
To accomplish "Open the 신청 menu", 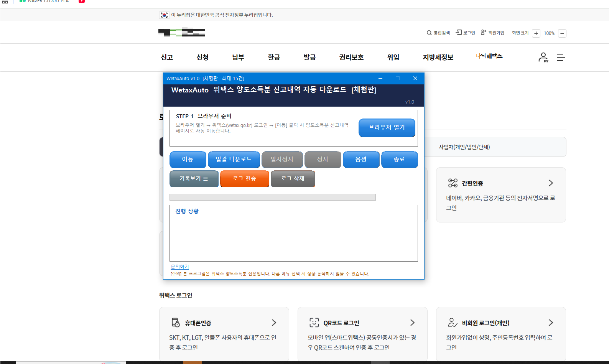I will (x=202, y=57).
